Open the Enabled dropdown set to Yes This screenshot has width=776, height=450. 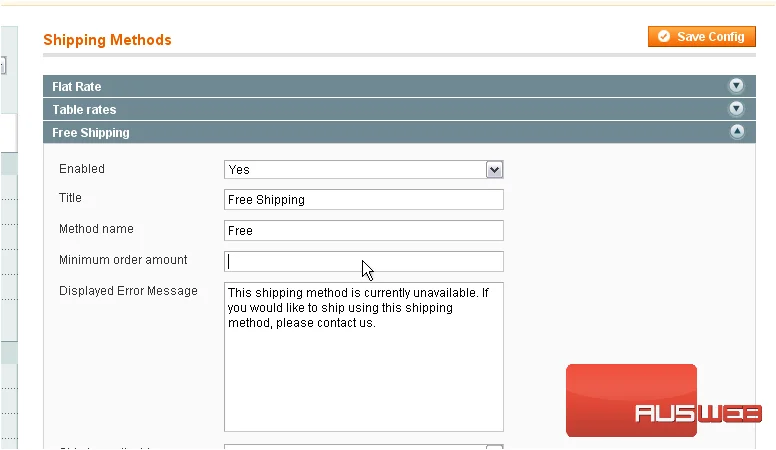click(x=364, y=170)
